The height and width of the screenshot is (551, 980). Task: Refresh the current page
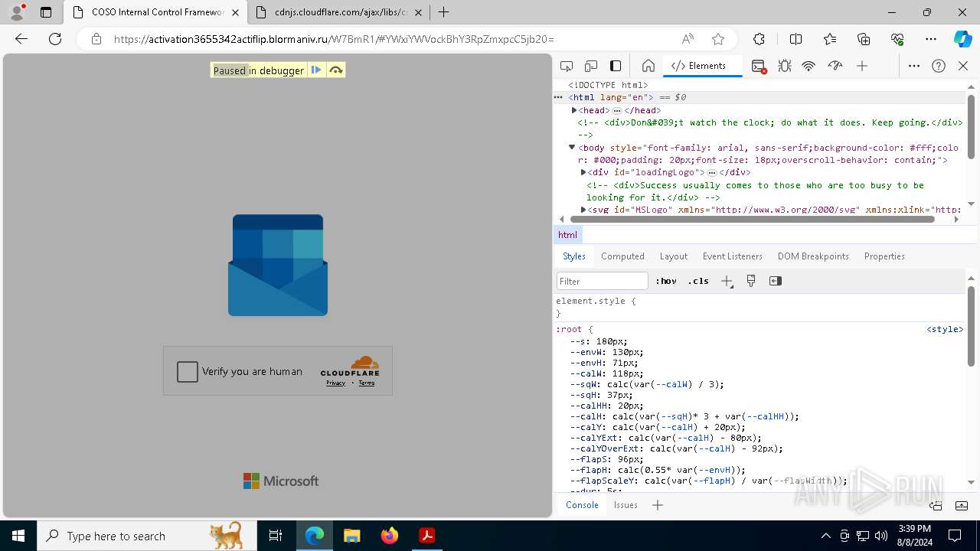tap(55, 39)
